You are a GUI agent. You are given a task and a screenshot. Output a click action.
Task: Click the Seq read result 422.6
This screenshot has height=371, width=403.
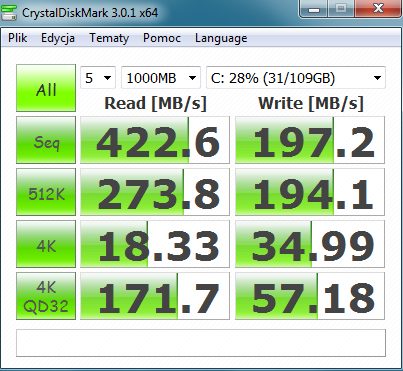[x=155, y=140]
